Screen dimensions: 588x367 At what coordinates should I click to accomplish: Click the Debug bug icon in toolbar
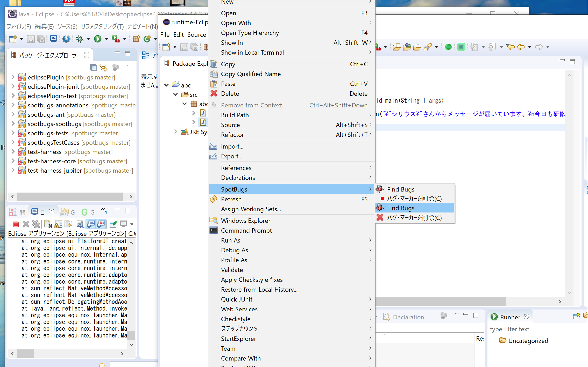pyautogui.click(x=80, y=39)
